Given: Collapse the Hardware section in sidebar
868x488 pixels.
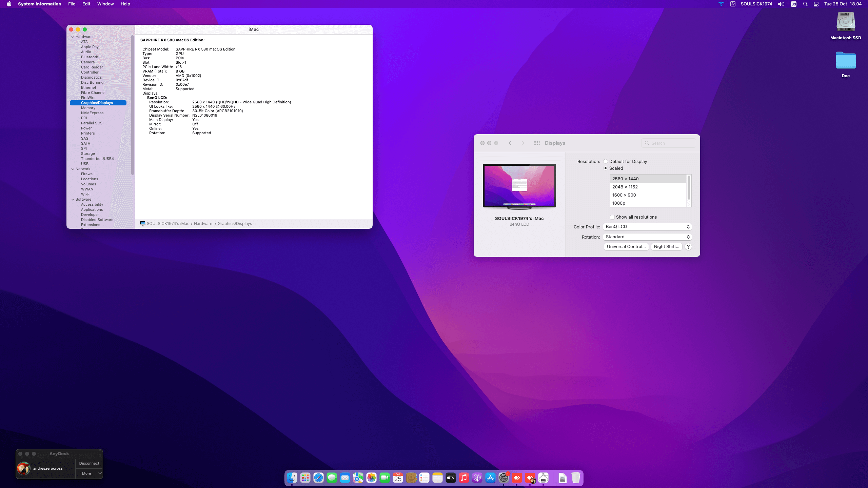Looking at the screenshot, I should [73, 37].
